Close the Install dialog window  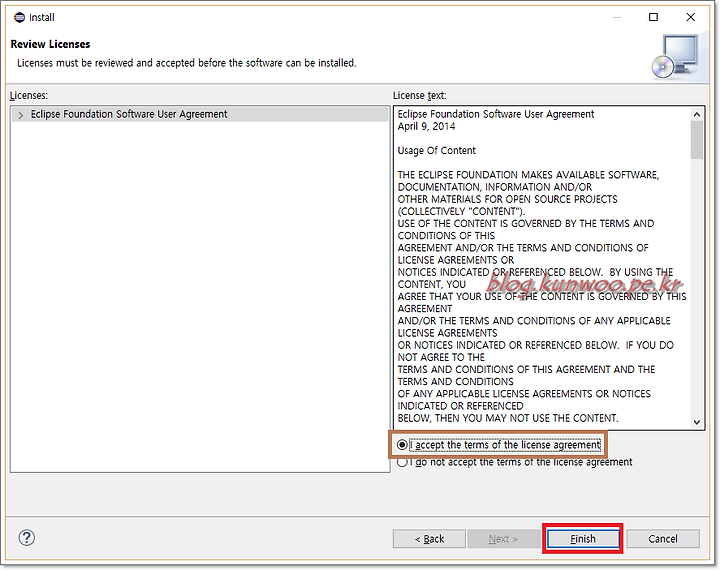coord(690,17)
